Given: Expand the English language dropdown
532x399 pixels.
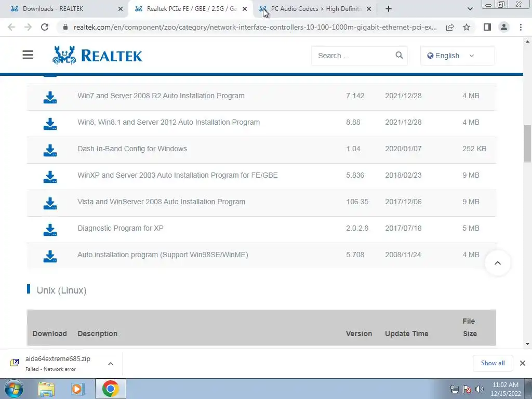Looking at the screenshot, I should 457,56.
